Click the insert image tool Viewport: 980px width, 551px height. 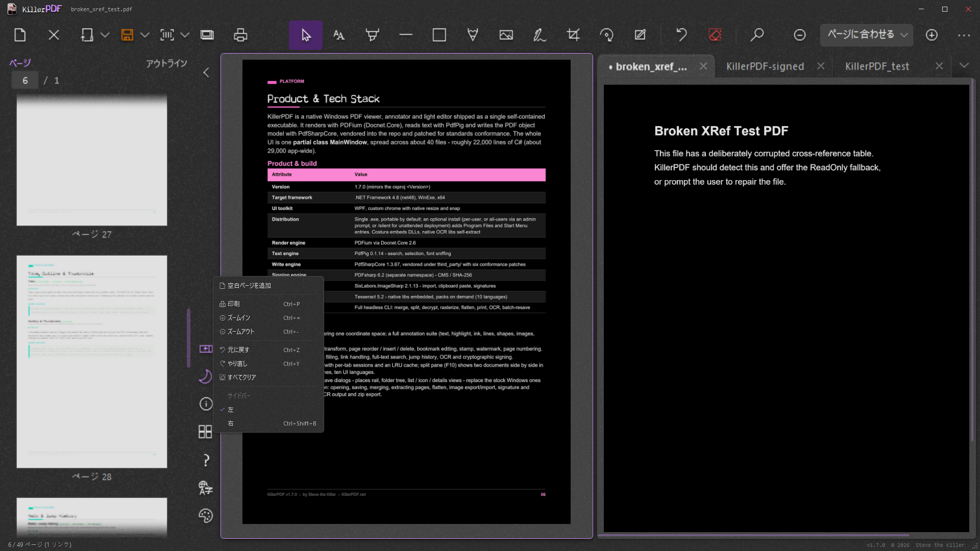[506, 35]
